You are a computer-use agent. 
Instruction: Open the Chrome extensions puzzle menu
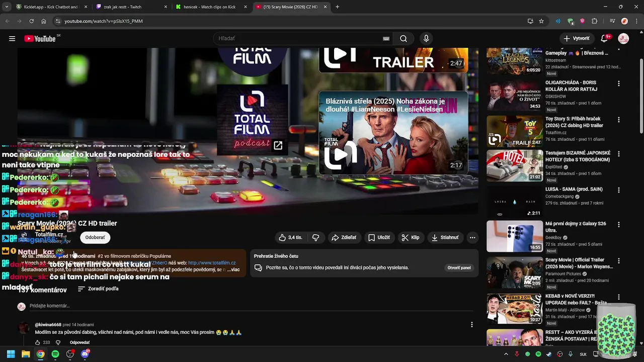click(594, 21)
